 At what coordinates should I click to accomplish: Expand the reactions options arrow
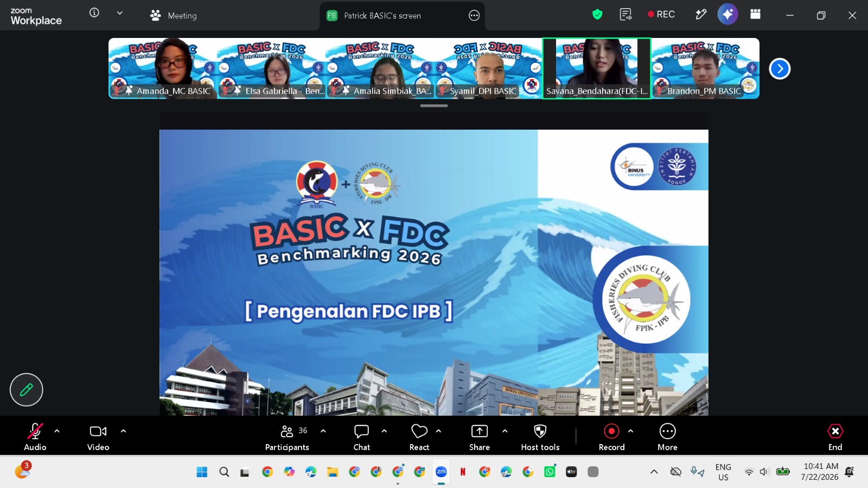click(x=438, y=431)
